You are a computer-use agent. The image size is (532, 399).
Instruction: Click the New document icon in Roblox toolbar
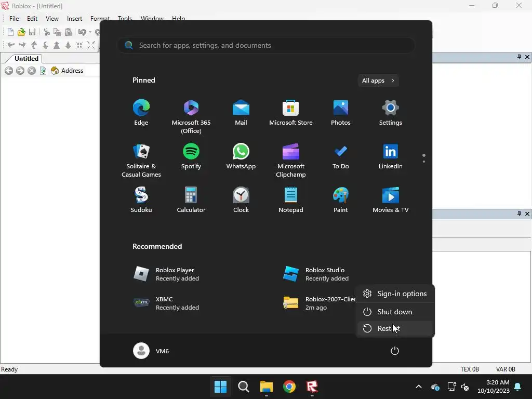tap(10, 32)
